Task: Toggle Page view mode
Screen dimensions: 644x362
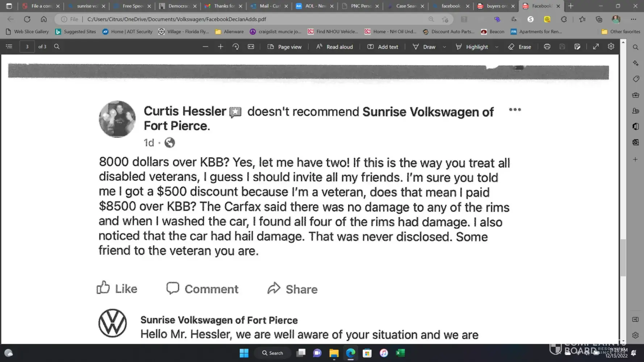Action: click(x=284, y=47)
